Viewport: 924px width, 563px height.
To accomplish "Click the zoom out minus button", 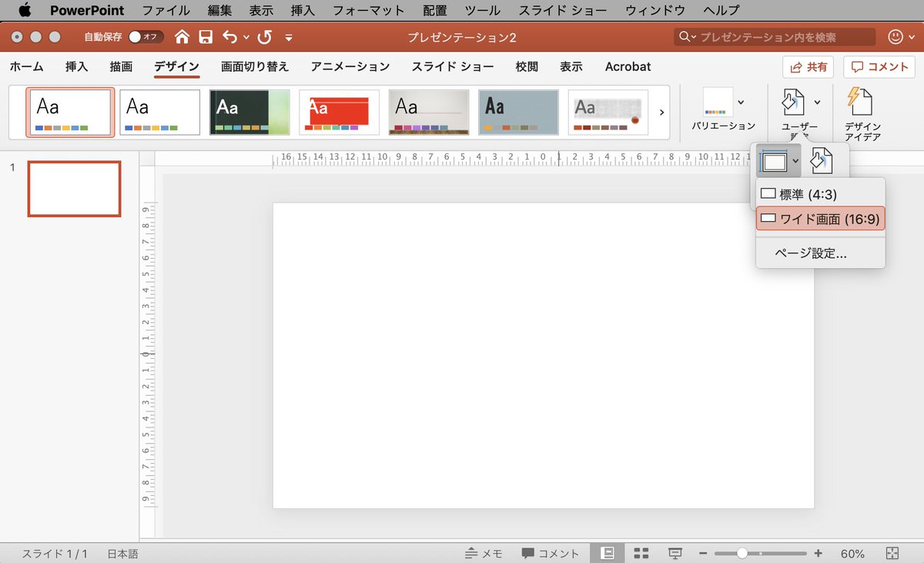I will (x=703, y=554).
